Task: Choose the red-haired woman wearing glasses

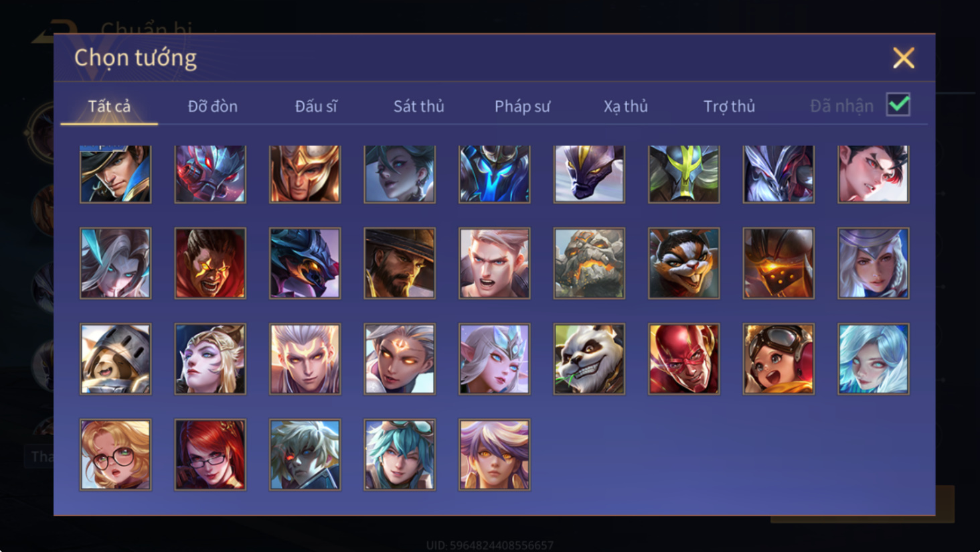Action: point(210,455)
